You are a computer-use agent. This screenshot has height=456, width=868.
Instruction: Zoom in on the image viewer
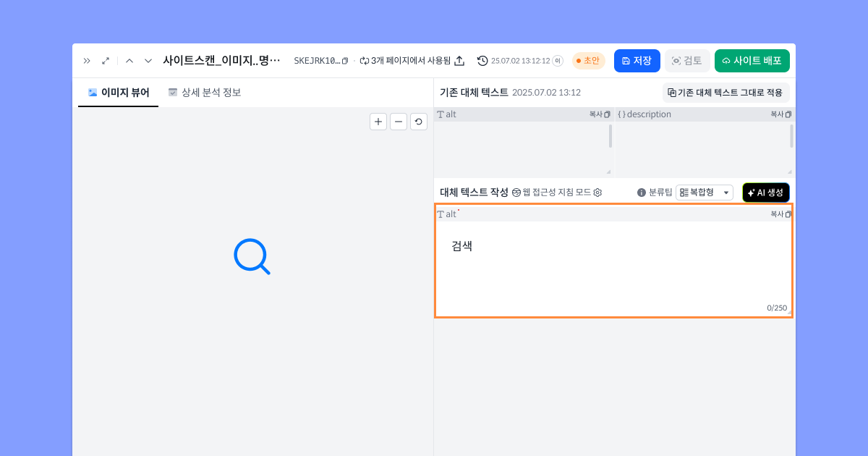pyautogui.click(x=378, y=122)
